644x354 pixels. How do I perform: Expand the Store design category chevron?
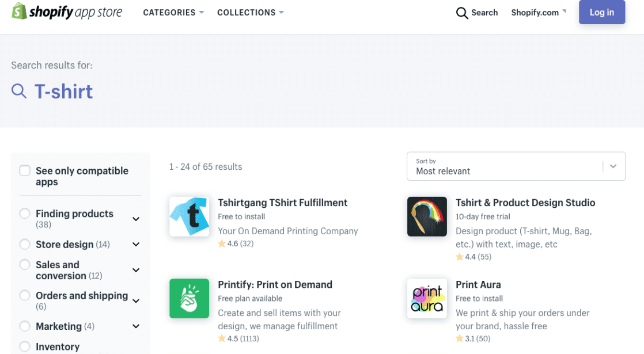pos(136,245)
